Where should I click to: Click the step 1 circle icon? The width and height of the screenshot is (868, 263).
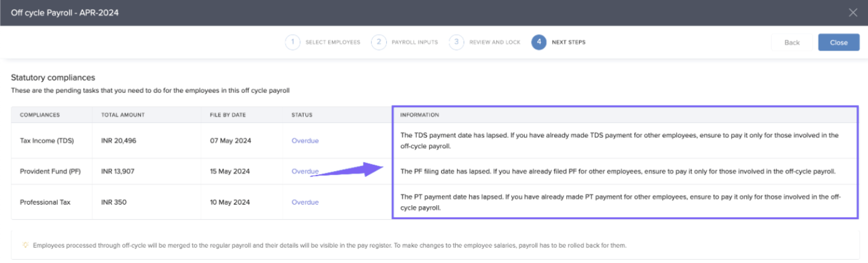point(292,43)
